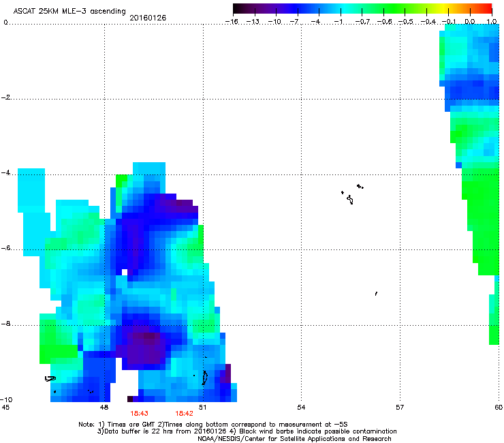This screenshot has width=504, height=443.
Task: Select the "51" longitude axis label
Action: [x=202, y=408]
